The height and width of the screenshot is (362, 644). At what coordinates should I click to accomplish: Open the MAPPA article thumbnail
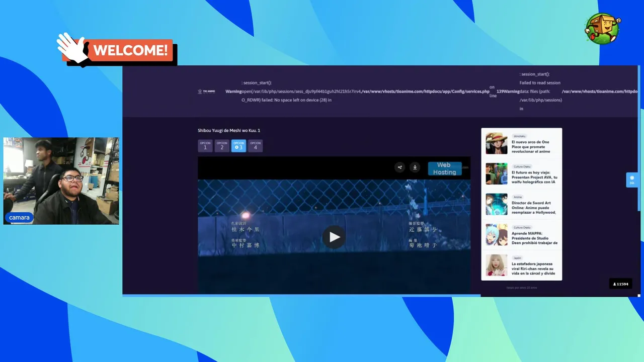click(x=496, y=235)
